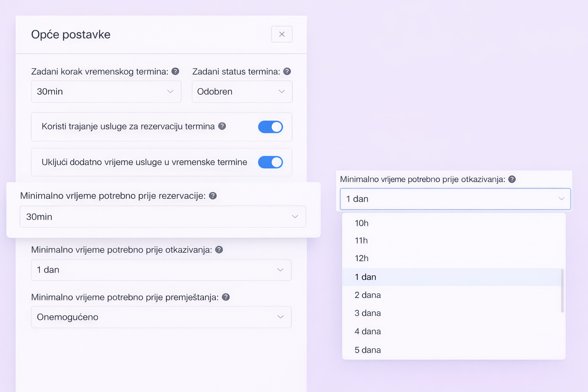Expand the Onemogućeno rescheduling dropdown

coord(161,317)
